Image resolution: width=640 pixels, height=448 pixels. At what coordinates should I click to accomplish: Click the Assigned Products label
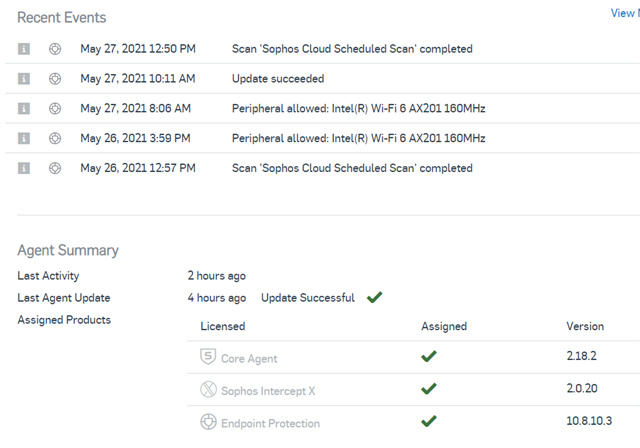[x=64, y=320]
